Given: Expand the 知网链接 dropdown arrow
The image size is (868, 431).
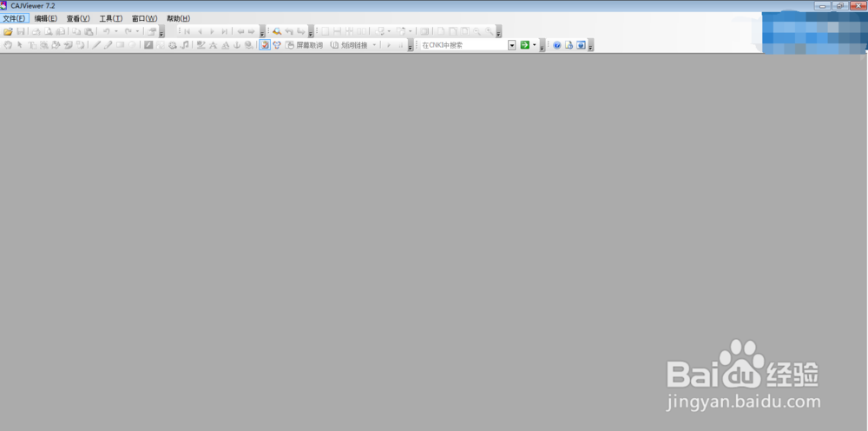Looking at the screenshot, I should (x=374, y=45).
